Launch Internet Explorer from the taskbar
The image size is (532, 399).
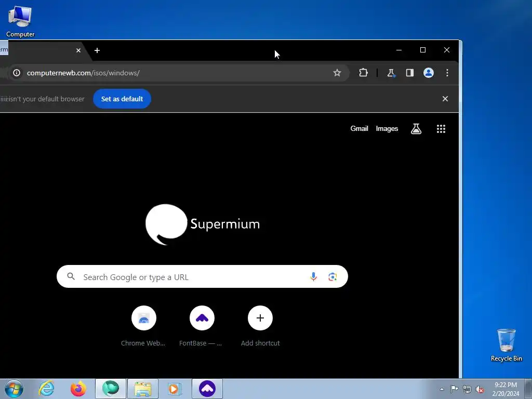[46, 389]
